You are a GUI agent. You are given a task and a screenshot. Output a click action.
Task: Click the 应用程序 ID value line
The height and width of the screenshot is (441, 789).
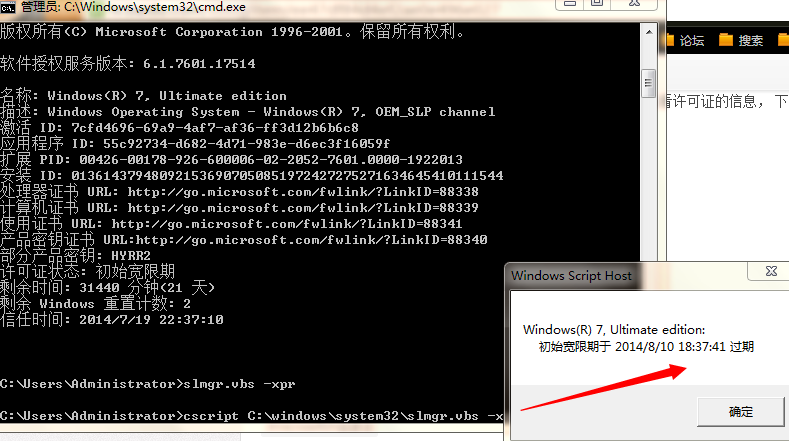[x=195, y=144]
